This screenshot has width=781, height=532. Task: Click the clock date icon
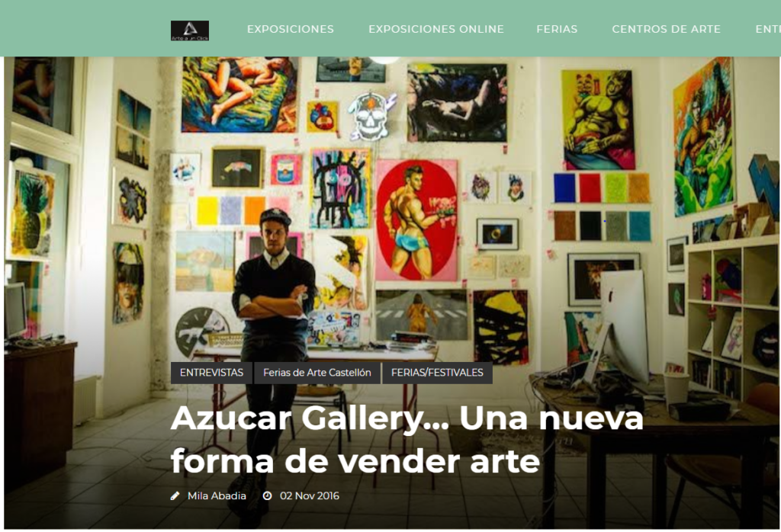coord(268,495)
